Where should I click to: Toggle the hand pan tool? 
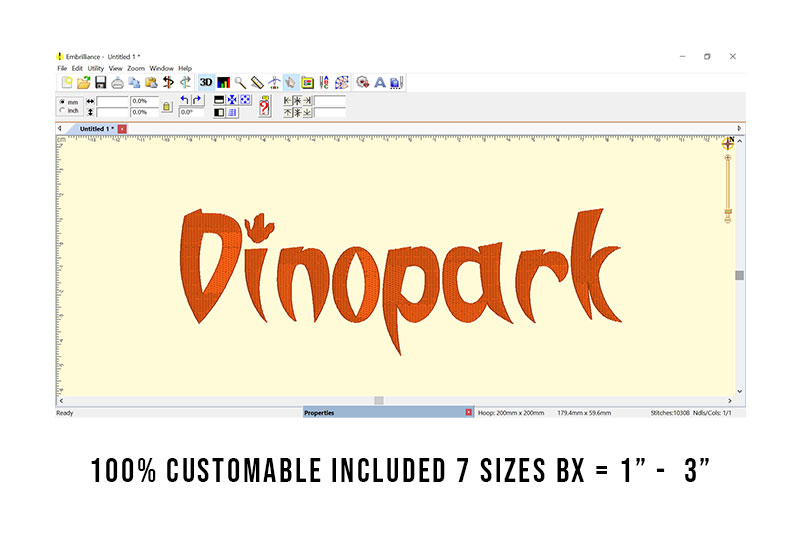(x=291, y=82)
